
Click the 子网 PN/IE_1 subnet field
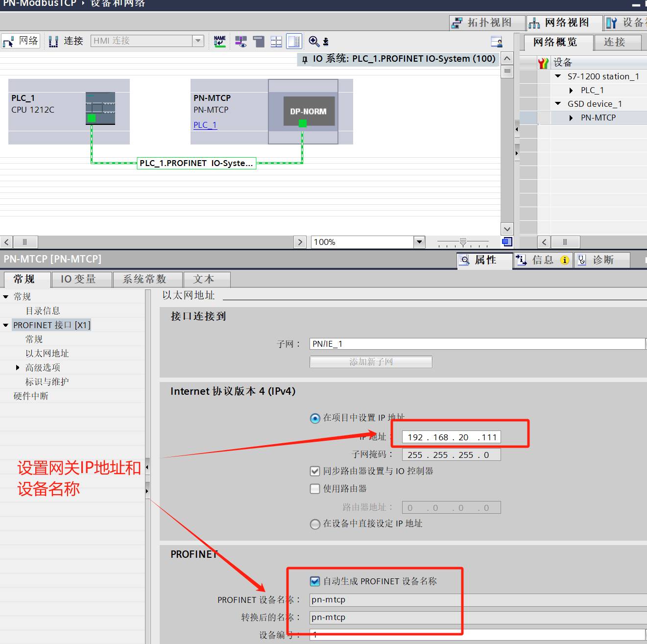[x=478, y=344]
